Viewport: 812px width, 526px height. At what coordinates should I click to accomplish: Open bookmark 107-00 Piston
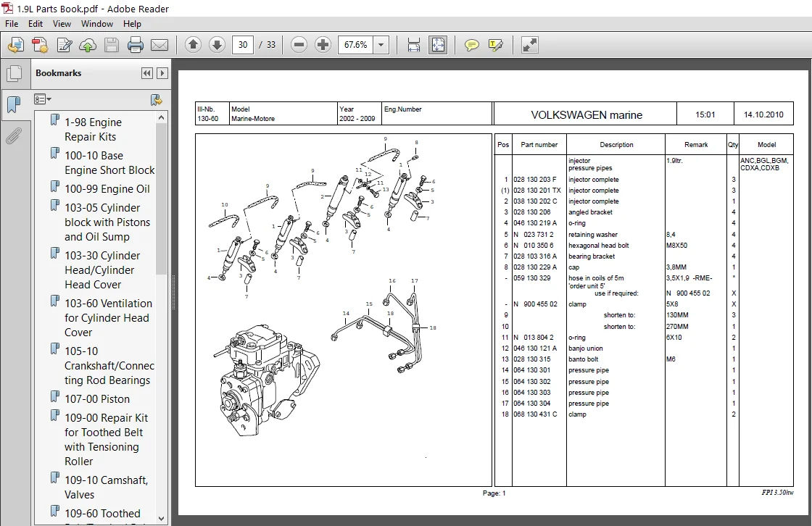[97, 399]
